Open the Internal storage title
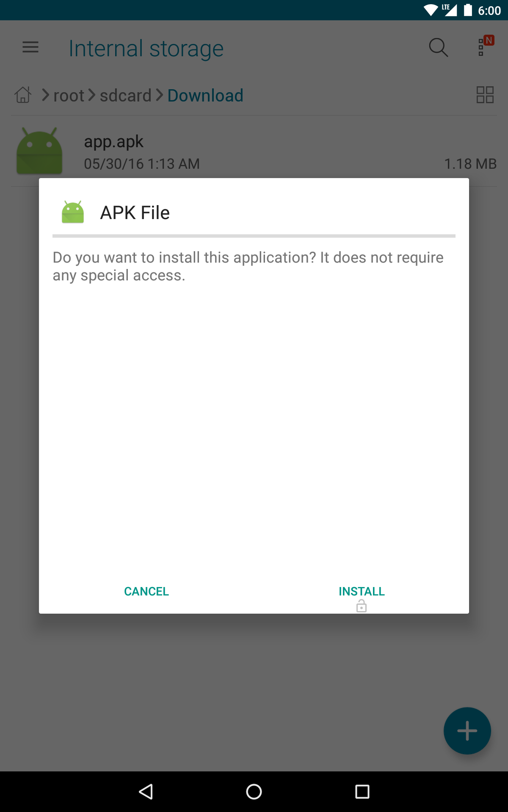The width and height of the screenshot is (508, 812). click(x=146, y=49)
